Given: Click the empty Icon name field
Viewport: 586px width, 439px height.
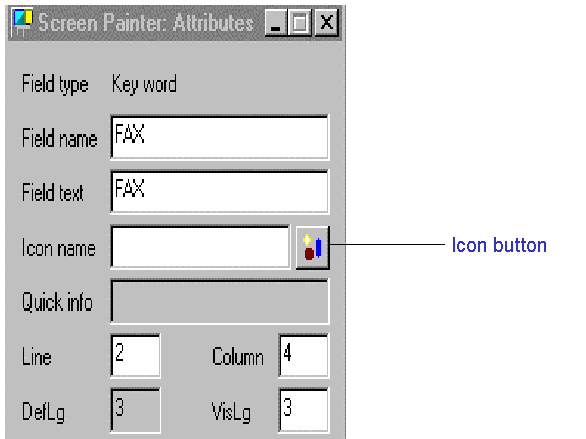Looking at the screenshot, I should [200, 247].
